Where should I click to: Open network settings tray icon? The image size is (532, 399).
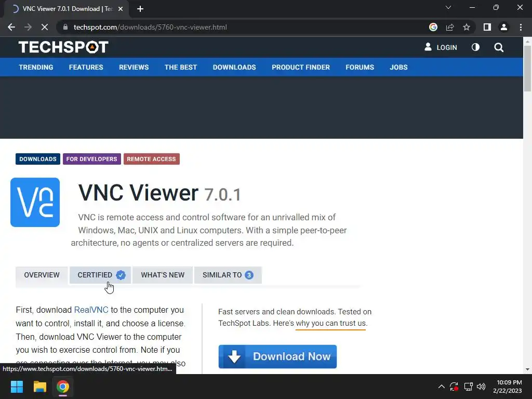coord(468,387)
